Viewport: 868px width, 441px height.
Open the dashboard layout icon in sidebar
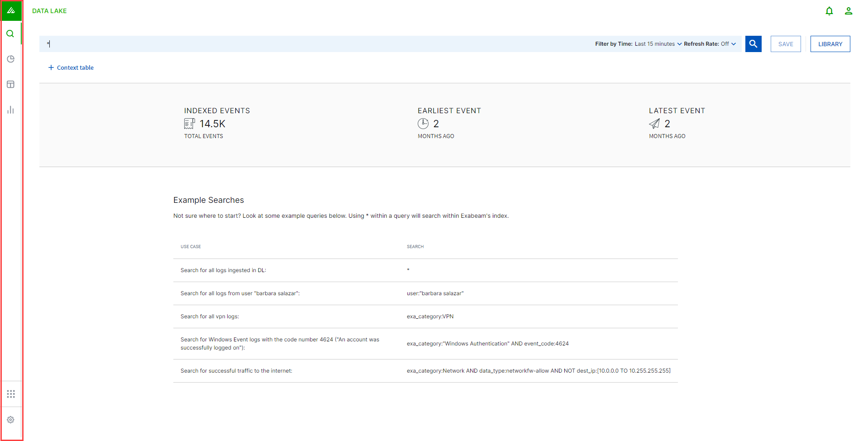coord(11,85)
